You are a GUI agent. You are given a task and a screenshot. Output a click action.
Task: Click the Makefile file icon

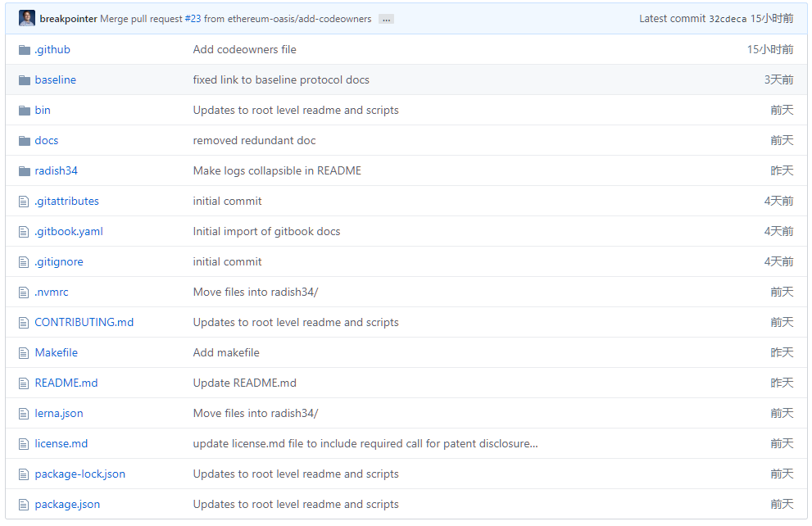(x=24, y=353)
